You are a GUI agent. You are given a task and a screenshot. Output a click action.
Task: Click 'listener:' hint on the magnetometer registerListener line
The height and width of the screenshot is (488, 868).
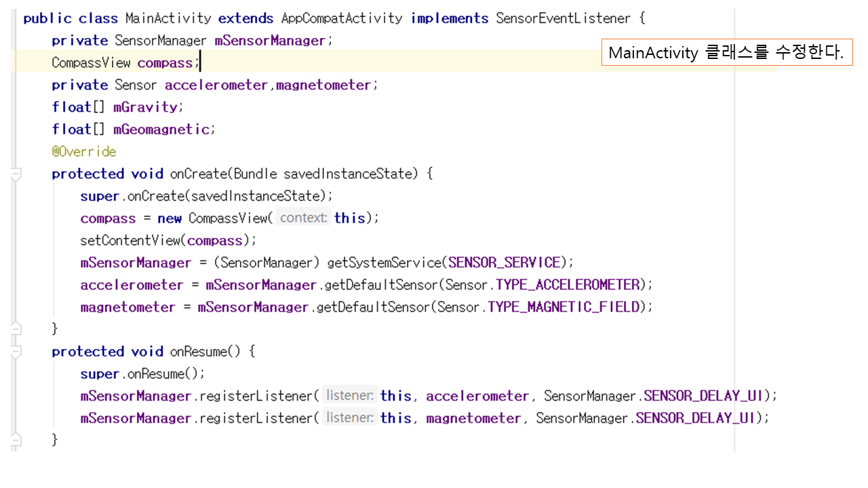click(349, 418)
